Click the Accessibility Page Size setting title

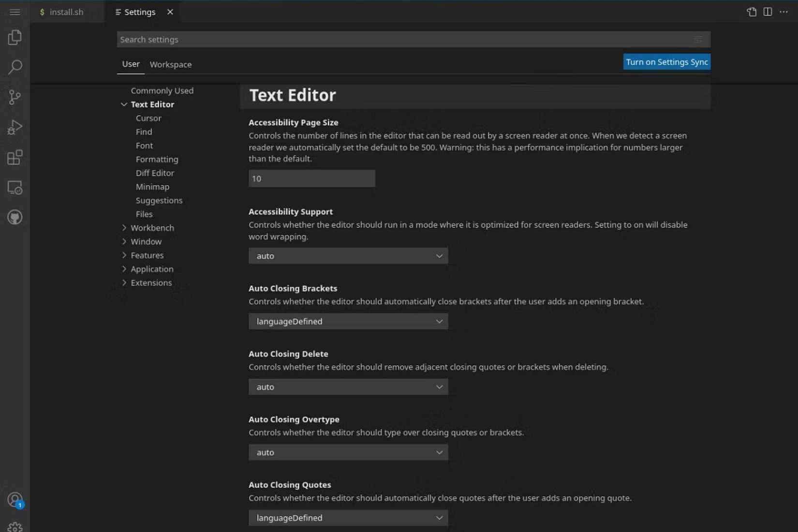(293, 122)
